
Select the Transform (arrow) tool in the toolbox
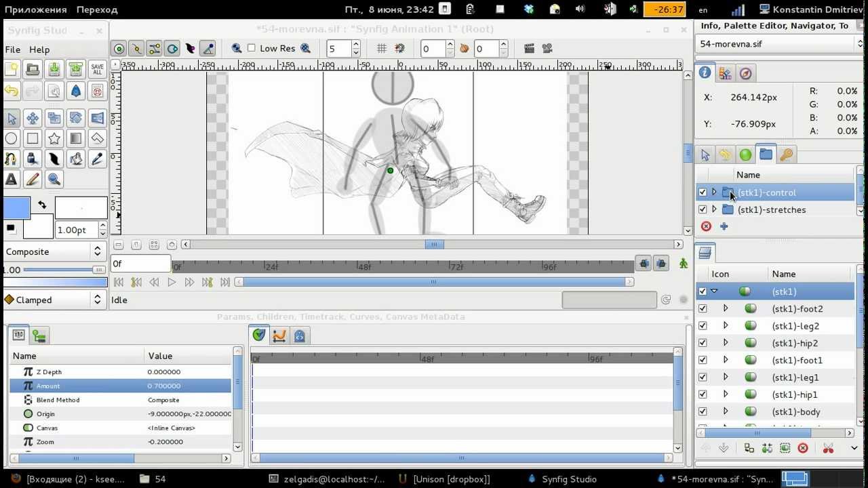click(12, 118)
